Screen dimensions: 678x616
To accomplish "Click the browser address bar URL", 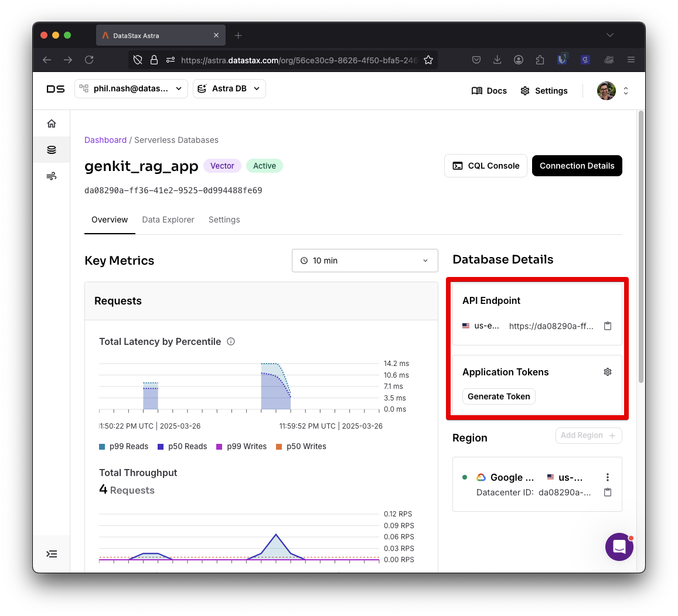I will click(x=299, y=60).
